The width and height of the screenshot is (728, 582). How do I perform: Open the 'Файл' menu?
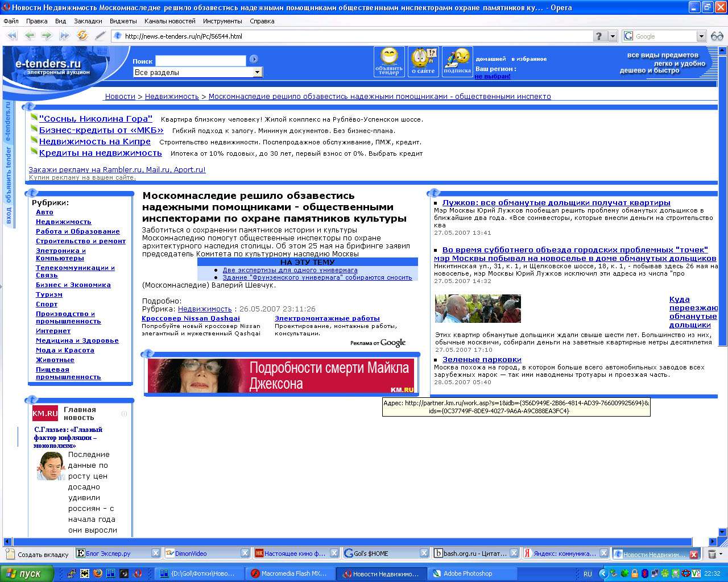(x=11, y=21)
